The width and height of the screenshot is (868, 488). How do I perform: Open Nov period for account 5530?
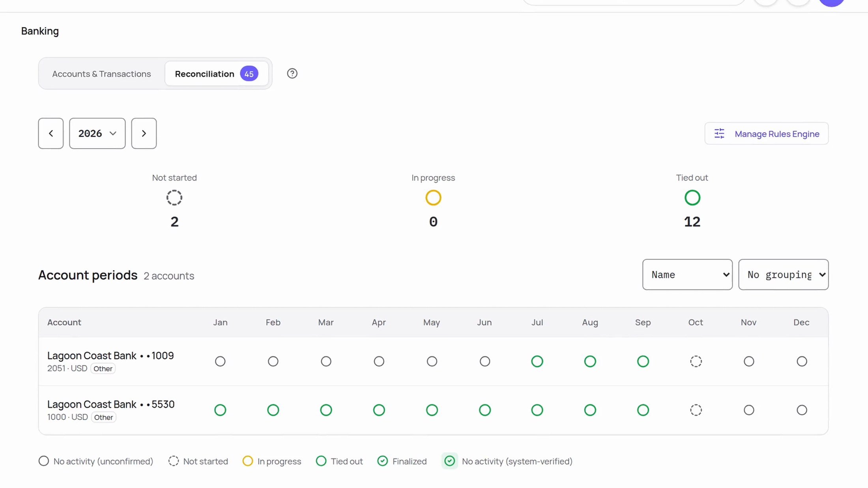click(749, 410)
